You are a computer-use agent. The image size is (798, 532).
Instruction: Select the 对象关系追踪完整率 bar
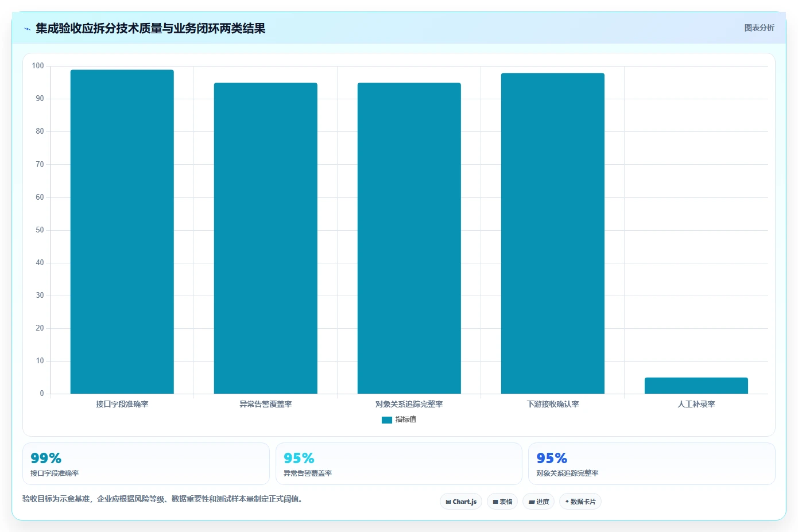point(409,238)
